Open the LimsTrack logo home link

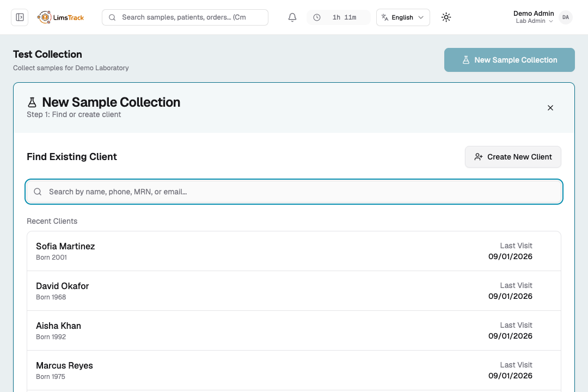point(60,17)
